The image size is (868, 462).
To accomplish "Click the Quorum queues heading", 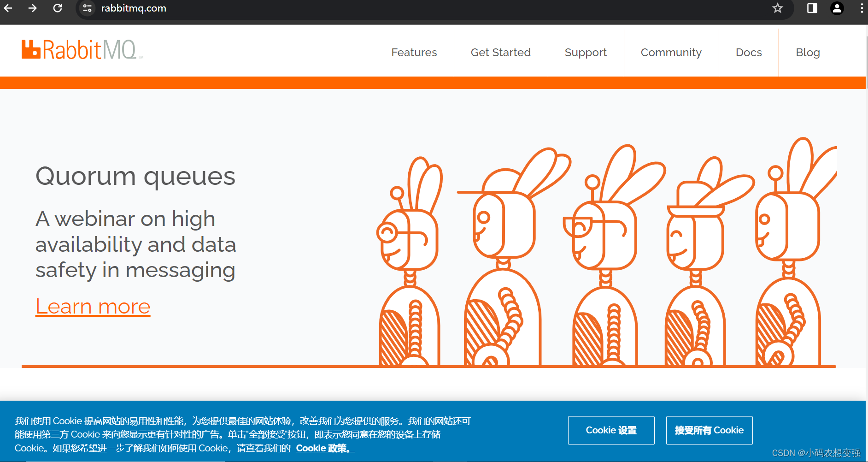I will (x=135, y=177).
